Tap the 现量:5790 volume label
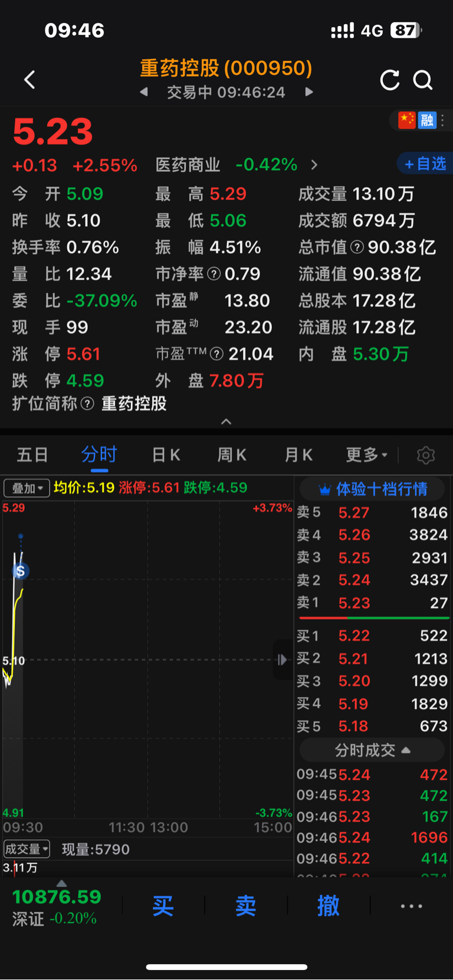This screenshot has width=453, height=980. (x=96, y=849)
